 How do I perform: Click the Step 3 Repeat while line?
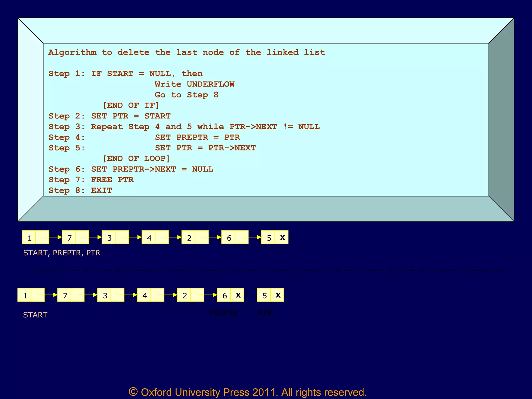[x=184, y=127]
